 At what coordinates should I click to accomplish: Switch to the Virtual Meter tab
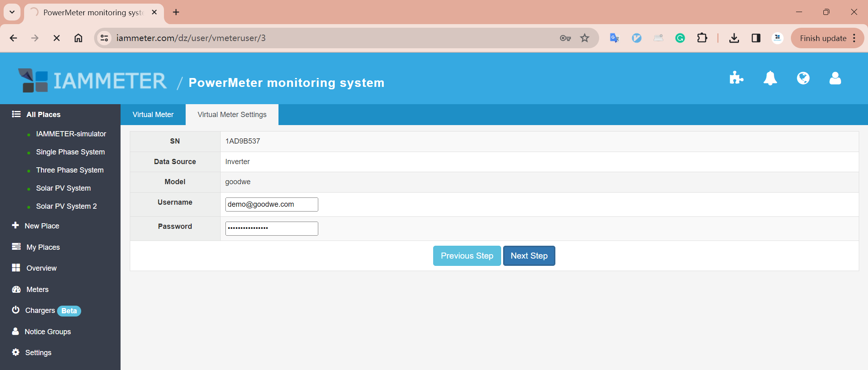[153, 115]
